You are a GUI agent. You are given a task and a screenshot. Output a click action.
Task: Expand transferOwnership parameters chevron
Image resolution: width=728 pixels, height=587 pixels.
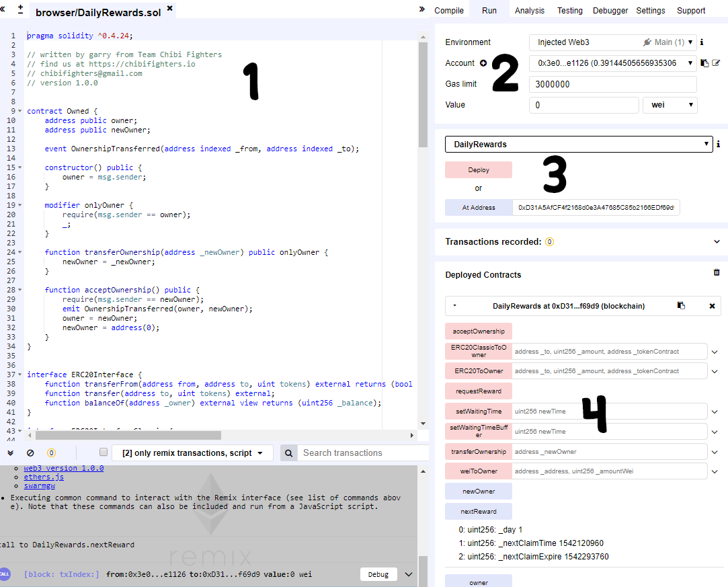coord(715,453)
